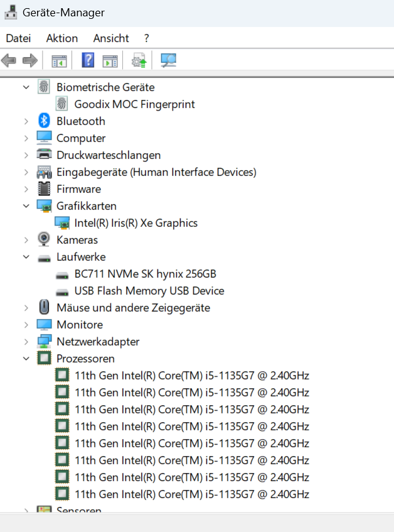
Task: Open the Aktion menu
Action: [62, 38]
